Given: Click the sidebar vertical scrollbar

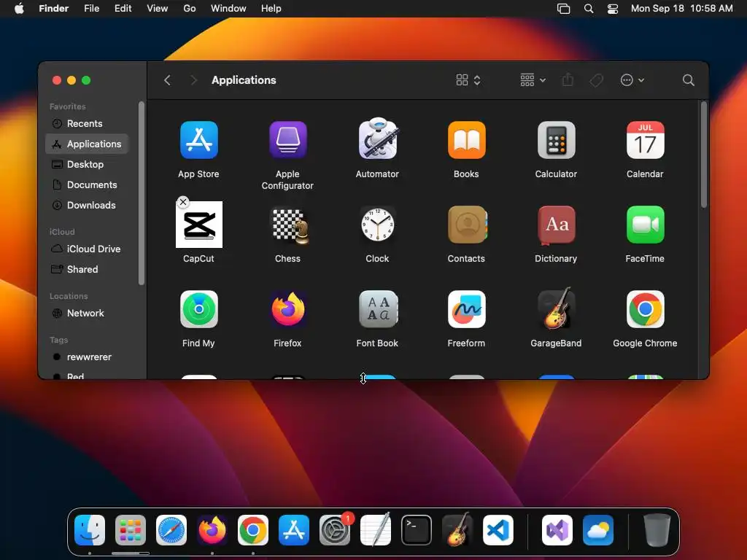Looking at the screenshot, I should [x=141, y=192].
